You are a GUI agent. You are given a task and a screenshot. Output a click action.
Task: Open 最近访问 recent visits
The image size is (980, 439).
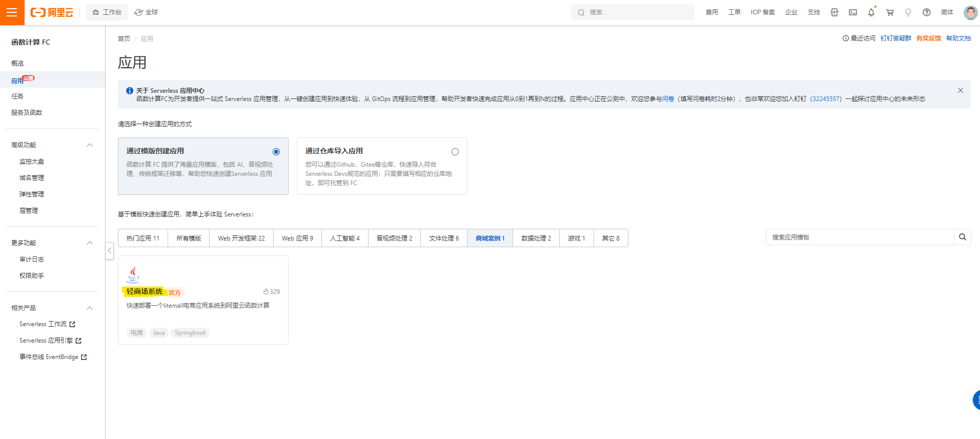point(859,38)
